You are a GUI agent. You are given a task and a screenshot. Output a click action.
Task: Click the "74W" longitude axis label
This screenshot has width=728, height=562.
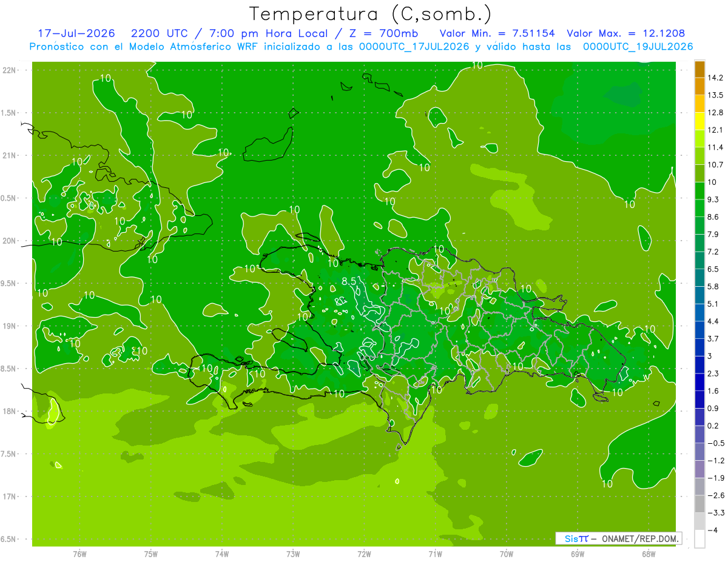click(221, 554)
